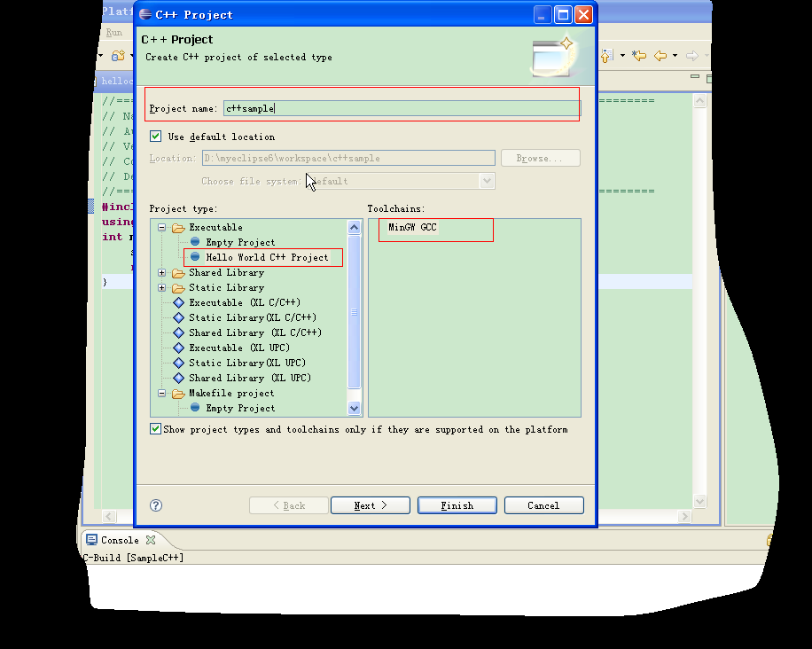
Task: Select Empty Project under Makefile project
Action: [x=240, y=408]
